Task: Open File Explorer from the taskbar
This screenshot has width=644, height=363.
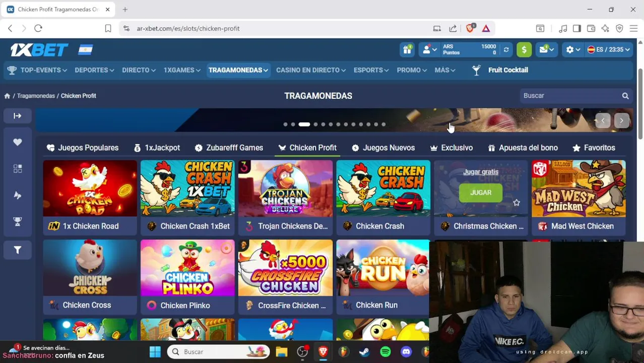Action: pos(282,352)
